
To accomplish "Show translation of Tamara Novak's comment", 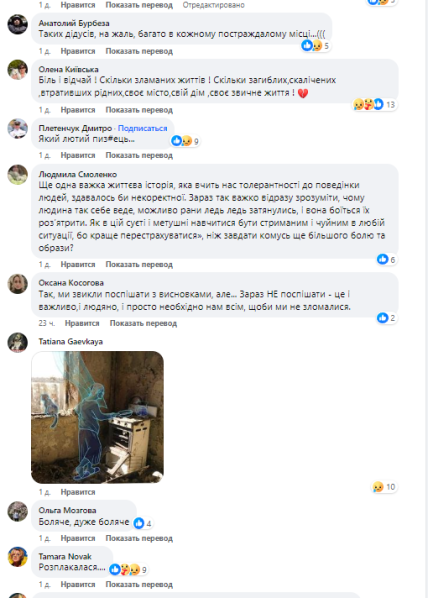I will [139, 584].
